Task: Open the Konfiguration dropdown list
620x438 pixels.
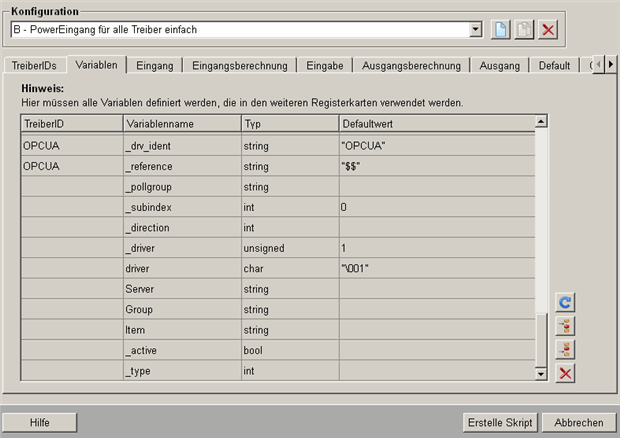Action: (x=475, y=30)
